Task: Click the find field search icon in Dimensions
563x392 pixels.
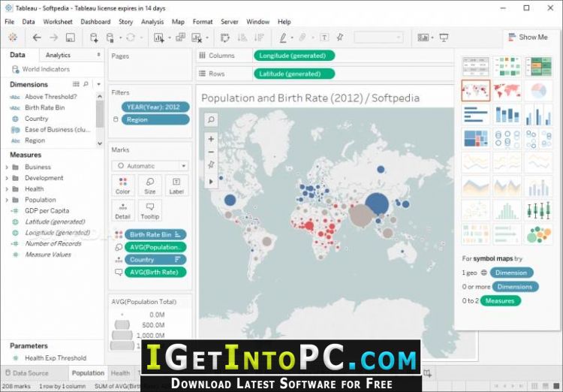Action: [x=86, y=84]
